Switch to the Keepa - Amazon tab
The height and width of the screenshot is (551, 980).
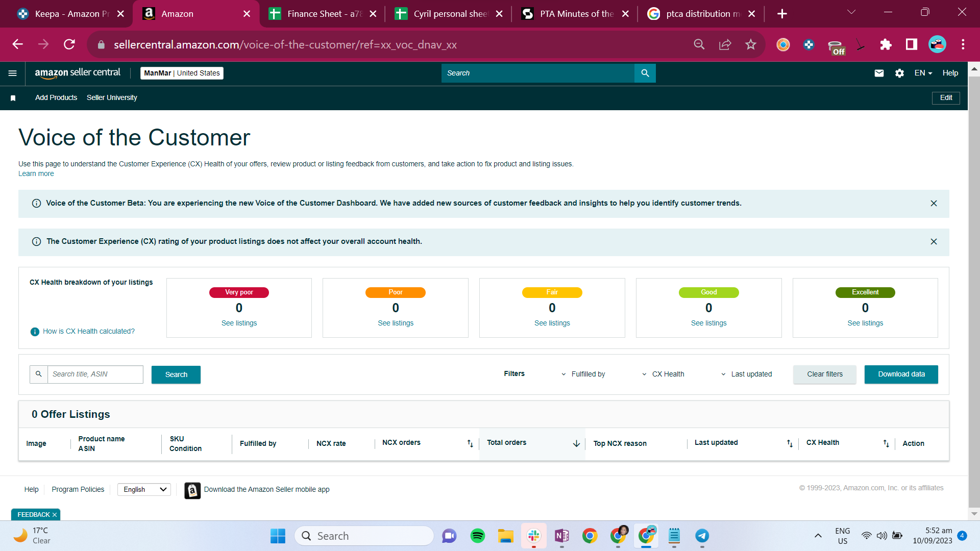point(71,14)
